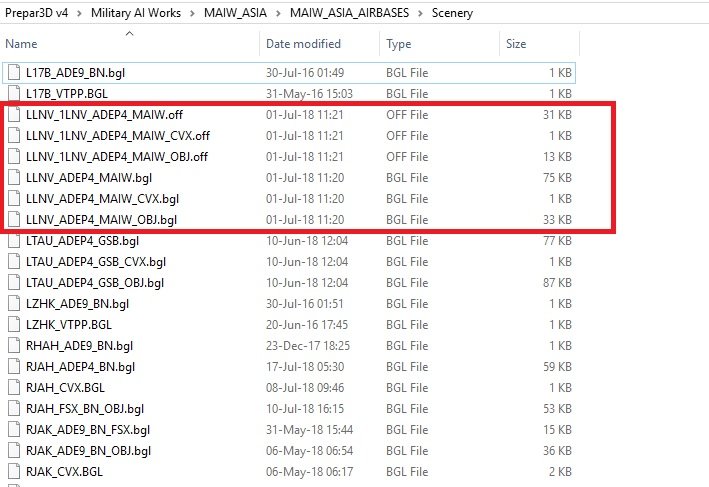Select RJAK_ADE9_BN_FSX.bgl file
This screenshot has width=709, height=487.
(x=88, y=429)
